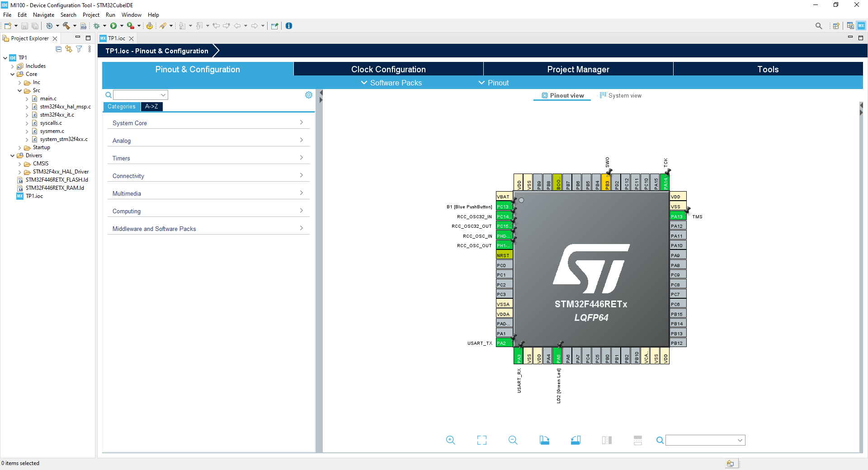Click the PA2 USART_TX pin
Screen dimensions: 868x470
tap(504, 343)
